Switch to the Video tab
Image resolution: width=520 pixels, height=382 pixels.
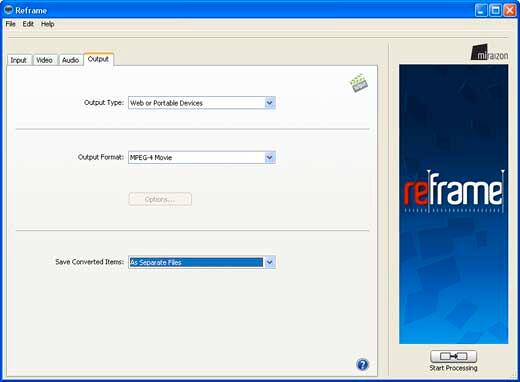44,60
